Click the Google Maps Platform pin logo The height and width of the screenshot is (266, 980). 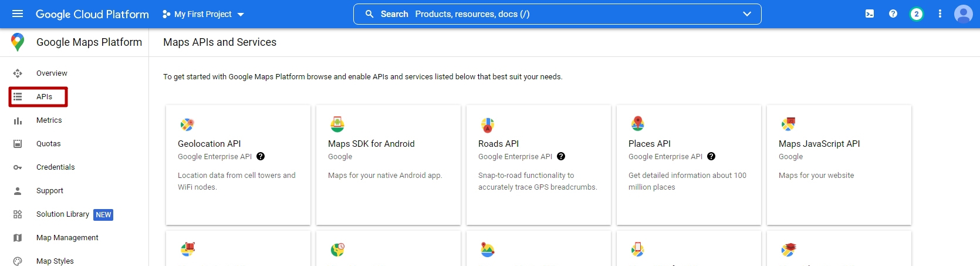18,42
